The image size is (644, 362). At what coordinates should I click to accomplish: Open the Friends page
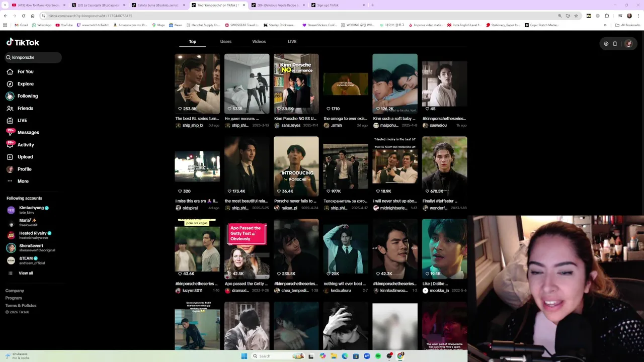pos(20,108)
